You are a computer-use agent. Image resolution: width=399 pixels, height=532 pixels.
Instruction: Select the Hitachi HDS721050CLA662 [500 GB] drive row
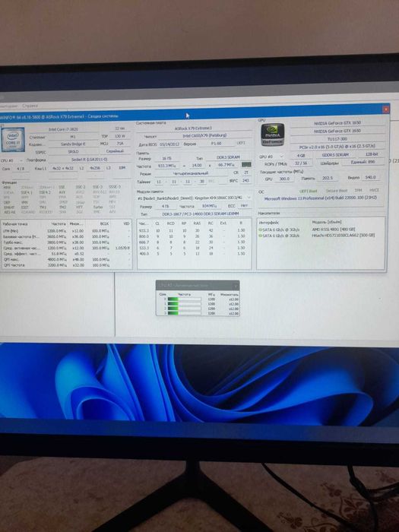coord(321,235)
